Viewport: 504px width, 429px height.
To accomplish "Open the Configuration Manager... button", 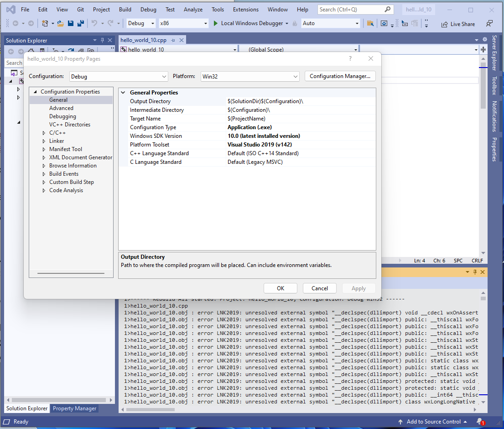I will point(340,76).
